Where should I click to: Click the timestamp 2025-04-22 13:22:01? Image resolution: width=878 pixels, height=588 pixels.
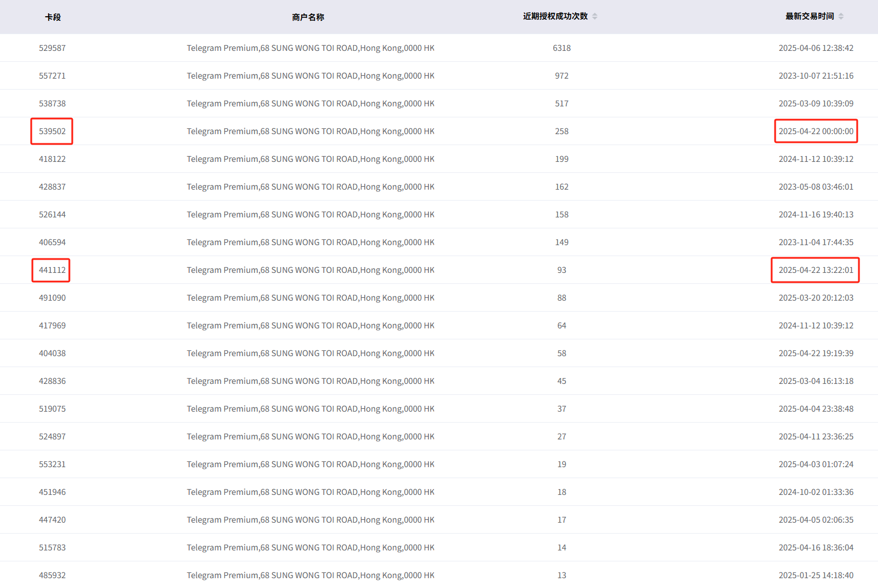tap(816, 270)
